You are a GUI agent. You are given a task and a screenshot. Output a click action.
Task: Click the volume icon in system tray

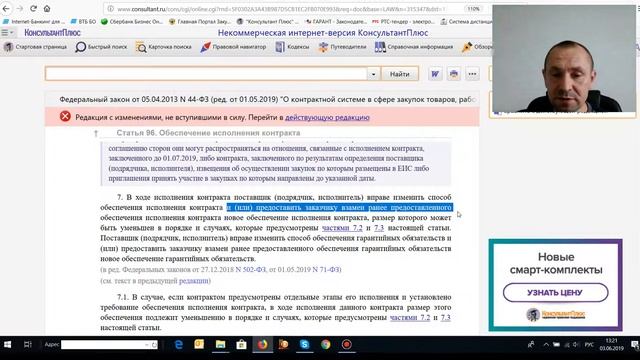point(576,344)
